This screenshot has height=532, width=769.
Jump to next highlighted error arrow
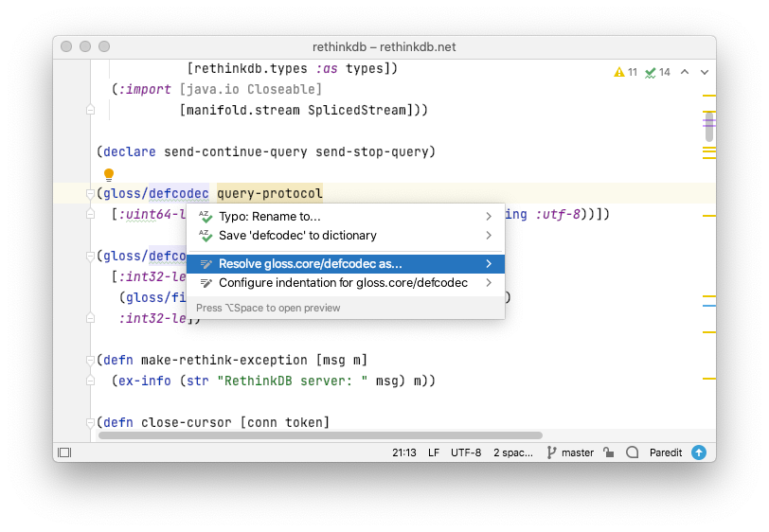click(x=705, y=72)
